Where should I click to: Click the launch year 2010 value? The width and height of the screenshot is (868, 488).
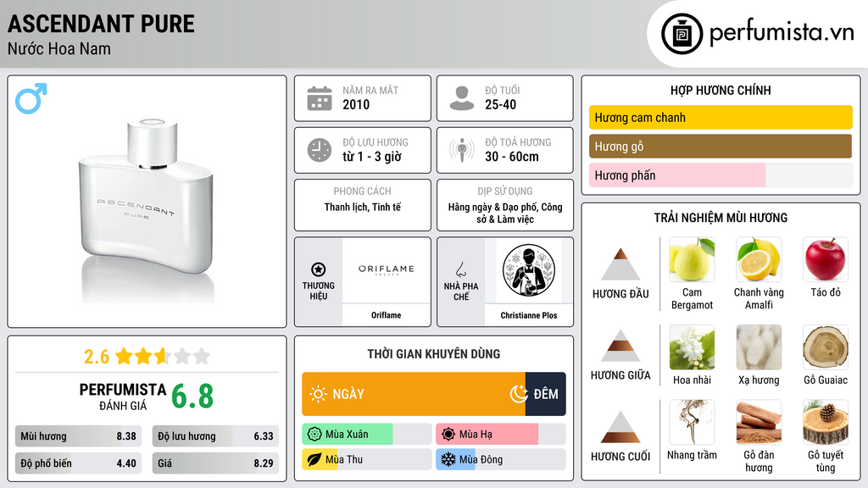356,104
